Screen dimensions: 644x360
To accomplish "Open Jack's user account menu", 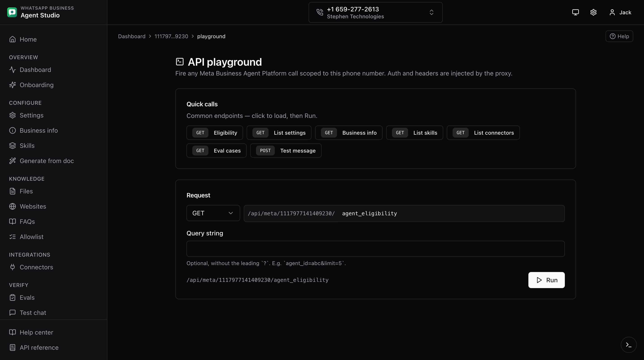I will (620, 12).
